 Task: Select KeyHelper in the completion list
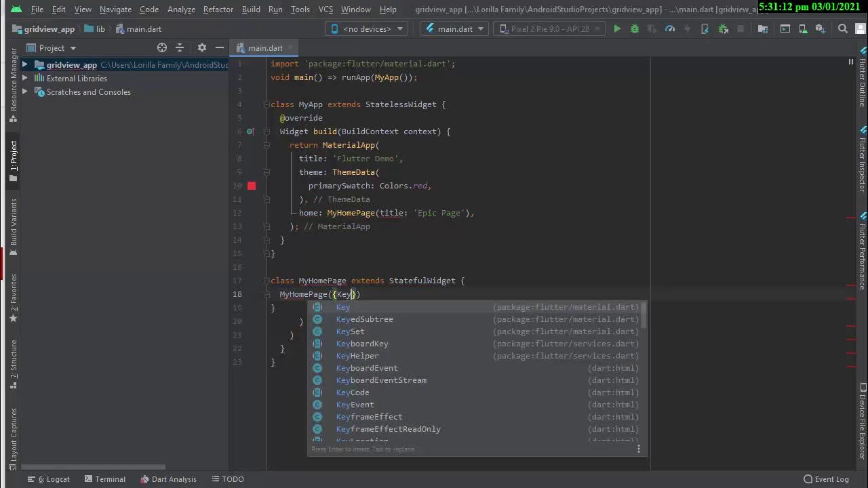click(x=475, y=356)
